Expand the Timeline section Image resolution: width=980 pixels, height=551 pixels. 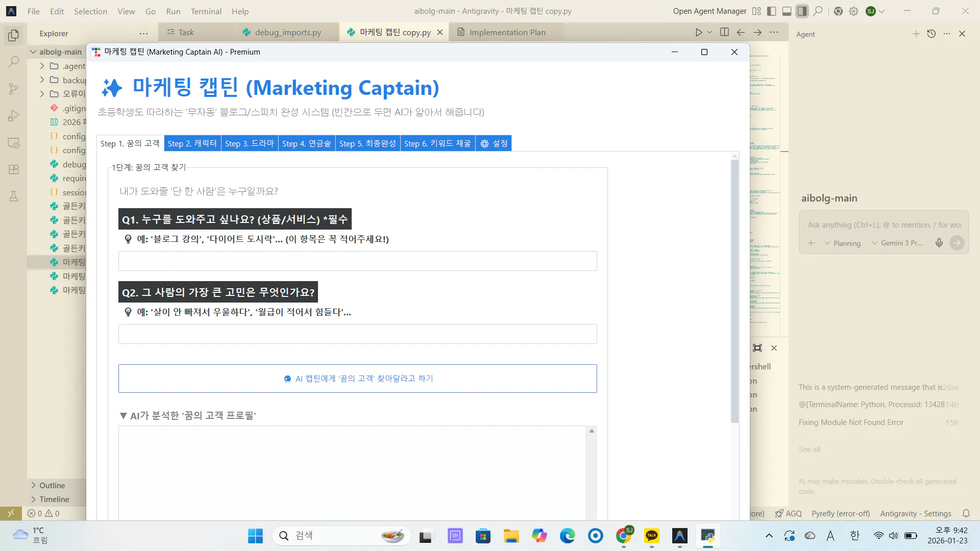click(53, 499)
